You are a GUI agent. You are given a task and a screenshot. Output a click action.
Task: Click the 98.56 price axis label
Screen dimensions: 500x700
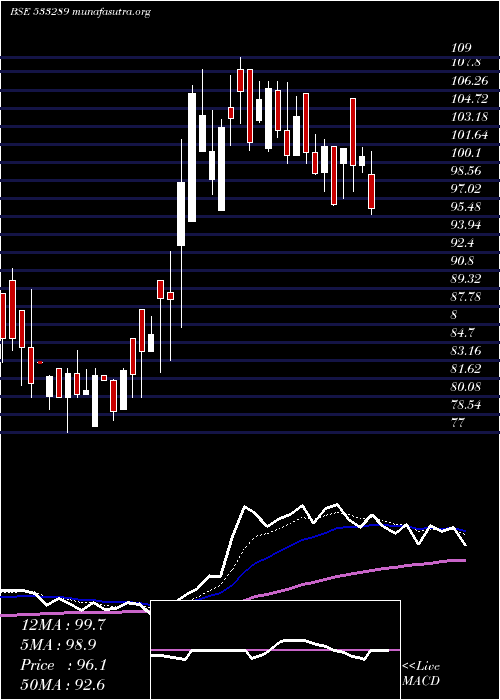[x=466, y=171]
